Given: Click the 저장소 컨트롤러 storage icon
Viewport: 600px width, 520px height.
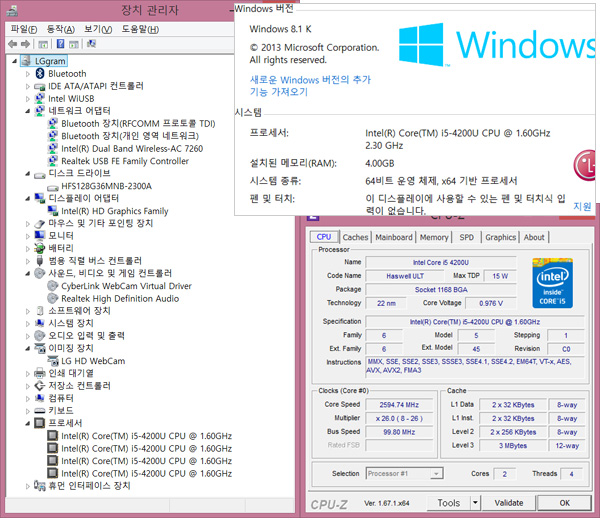Looking at the screenshot, I should tap(40, 385).
